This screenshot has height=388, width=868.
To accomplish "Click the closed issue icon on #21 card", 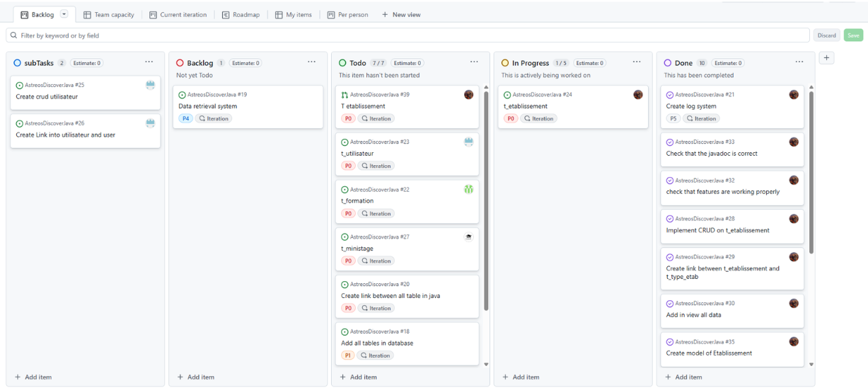I will 670,95.
